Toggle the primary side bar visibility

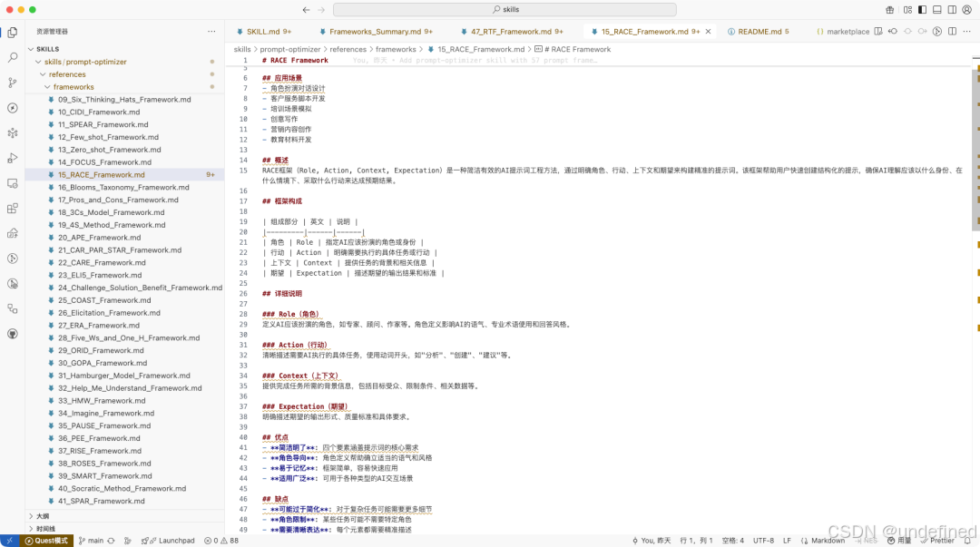coord(922,9)
